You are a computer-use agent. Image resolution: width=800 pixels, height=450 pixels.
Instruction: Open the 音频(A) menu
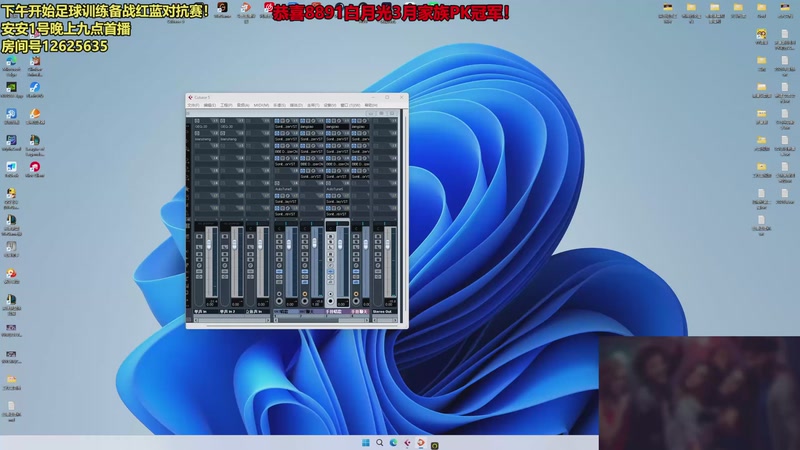coord(243,105)
